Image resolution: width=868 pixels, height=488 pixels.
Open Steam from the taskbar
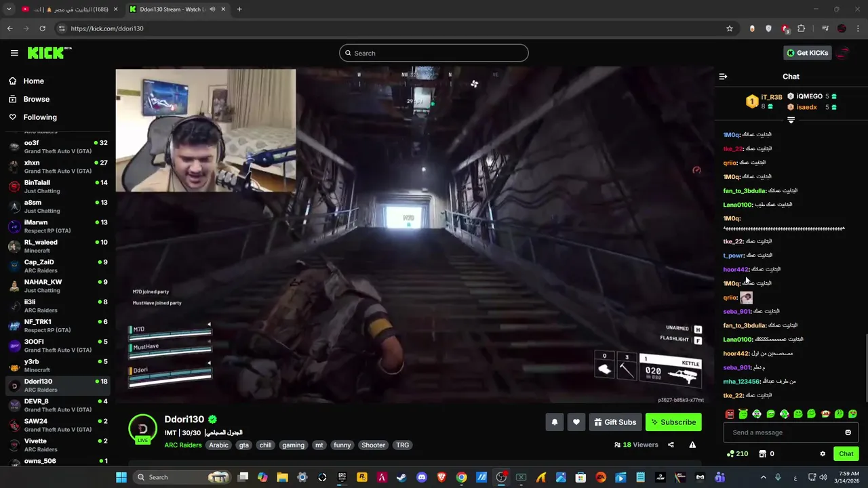pyautogui.click(x=401, y=477)
